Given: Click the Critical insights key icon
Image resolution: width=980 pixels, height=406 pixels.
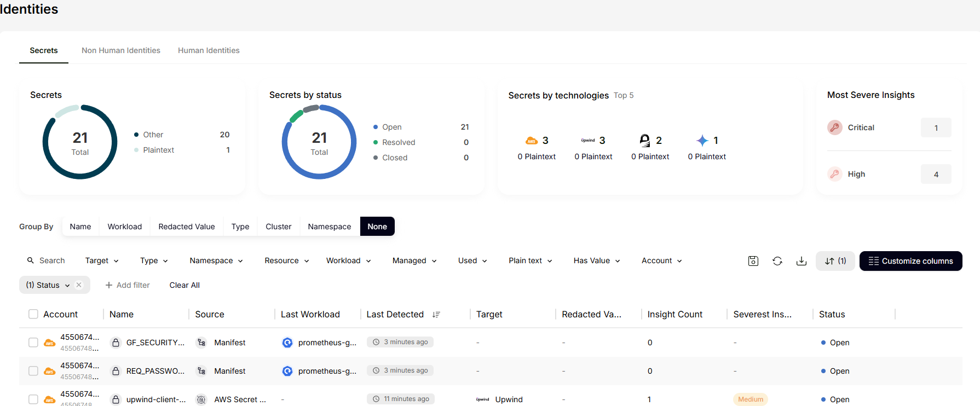Looking at the screenshot, I should (834, 127).
